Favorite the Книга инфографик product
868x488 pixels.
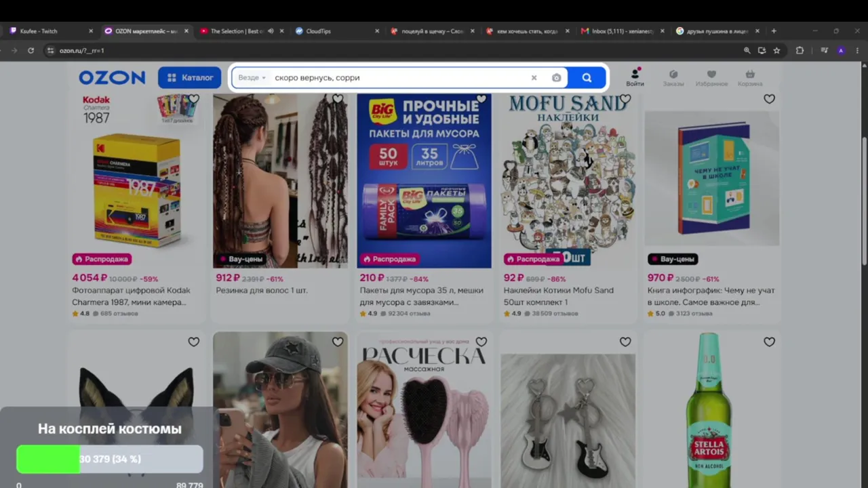(769, 99)
